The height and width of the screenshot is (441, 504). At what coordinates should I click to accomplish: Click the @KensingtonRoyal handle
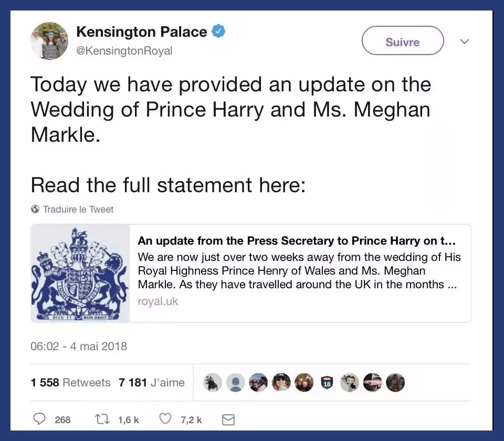[x=124, y=51]
